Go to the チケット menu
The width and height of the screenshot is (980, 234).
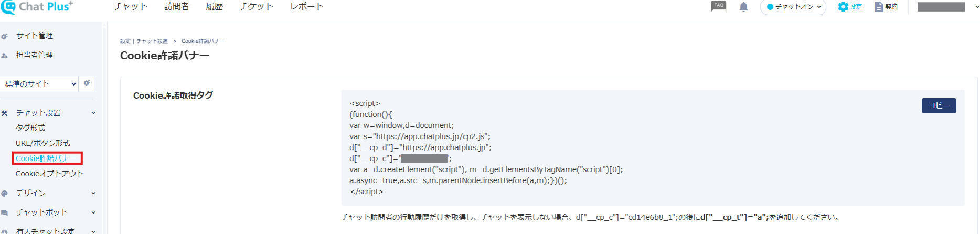point(257,6)
